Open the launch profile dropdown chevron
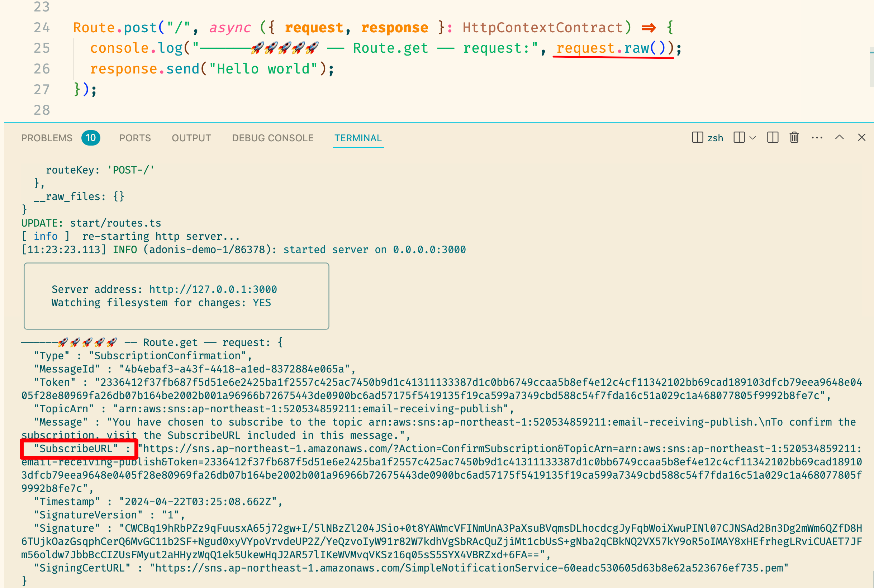This screenshot has width=874, height=588. point(752,138)
